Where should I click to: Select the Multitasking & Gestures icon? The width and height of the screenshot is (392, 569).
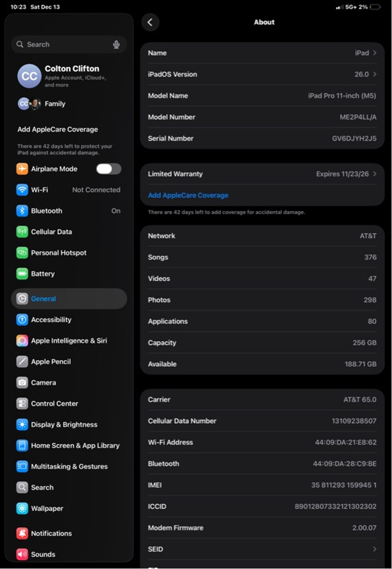tap(22, 466)
